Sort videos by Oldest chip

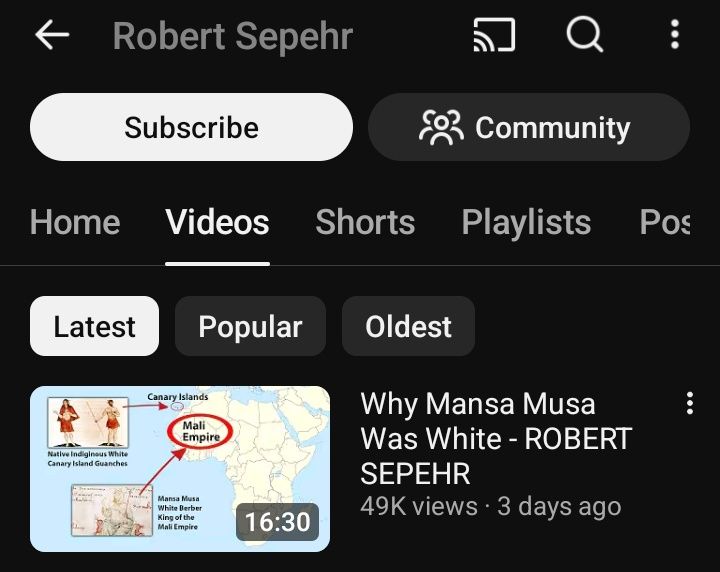click(408, 326)
